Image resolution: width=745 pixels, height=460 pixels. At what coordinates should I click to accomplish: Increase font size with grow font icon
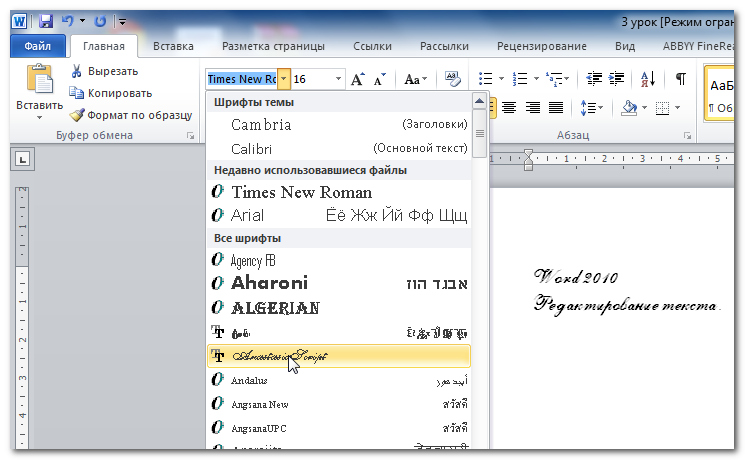click(358, 79)
